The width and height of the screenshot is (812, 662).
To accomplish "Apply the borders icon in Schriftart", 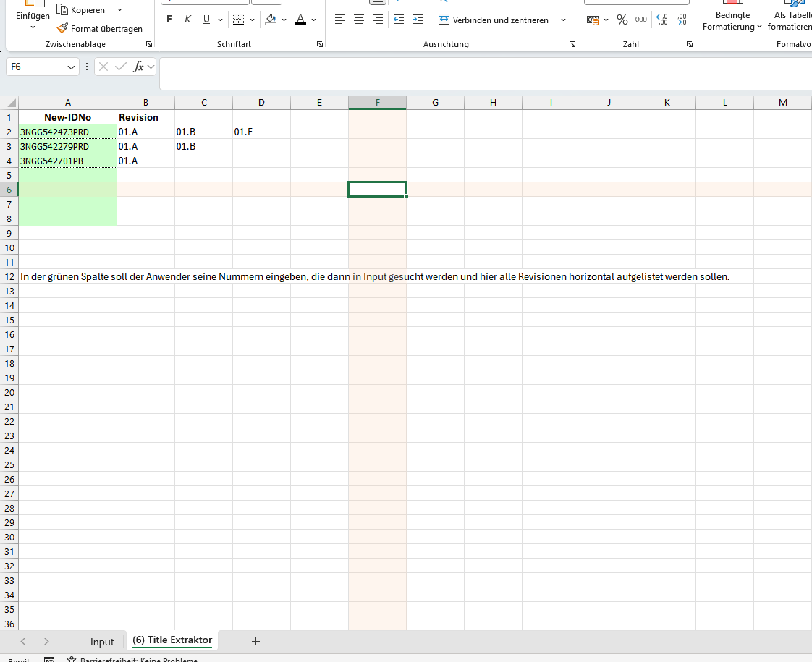I will point(238,20).
